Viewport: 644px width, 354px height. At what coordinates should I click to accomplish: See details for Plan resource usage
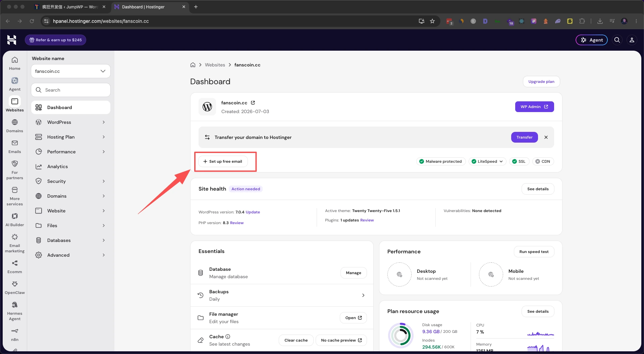(x=538, y=311)
